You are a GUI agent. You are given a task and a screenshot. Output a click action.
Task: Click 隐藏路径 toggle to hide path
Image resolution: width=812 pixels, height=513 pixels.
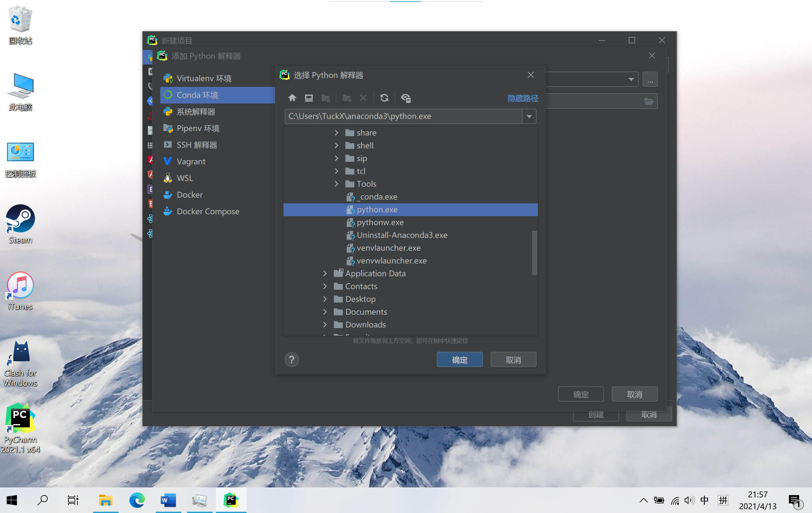[x=522, y=98]
